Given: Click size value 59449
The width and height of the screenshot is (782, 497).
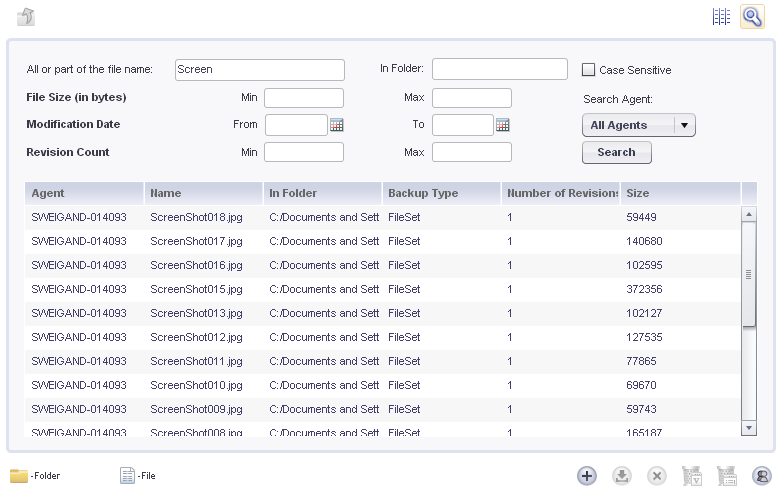Looking at the screenshot, I should [641, 217].
